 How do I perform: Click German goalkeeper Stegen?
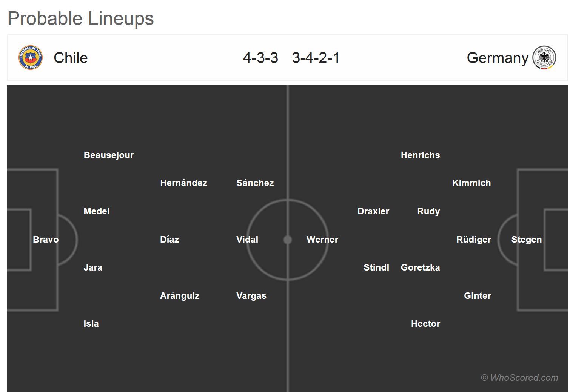coord(526,240)
